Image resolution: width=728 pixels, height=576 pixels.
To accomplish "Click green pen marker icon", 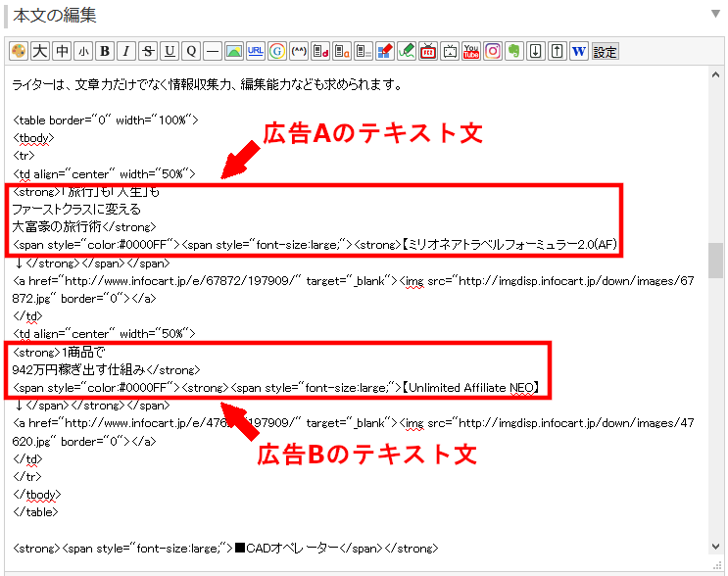I will tap(407, 51).
